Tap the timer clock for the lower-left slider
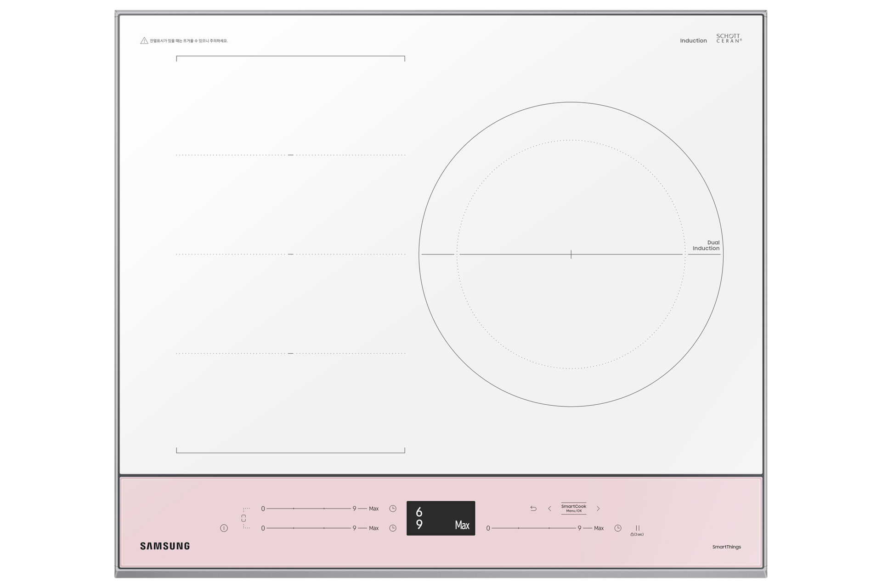Screen dimensions: 882x588 (393, 528)
